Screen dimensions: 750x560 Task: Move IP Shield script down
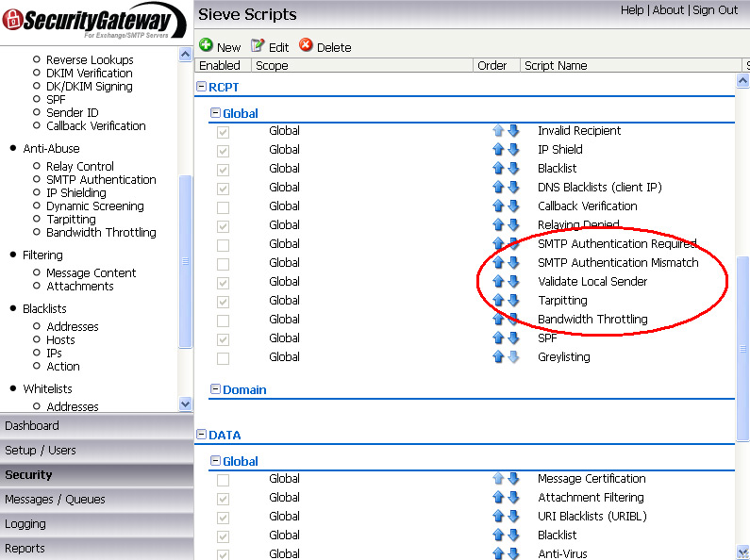(513, 149)
